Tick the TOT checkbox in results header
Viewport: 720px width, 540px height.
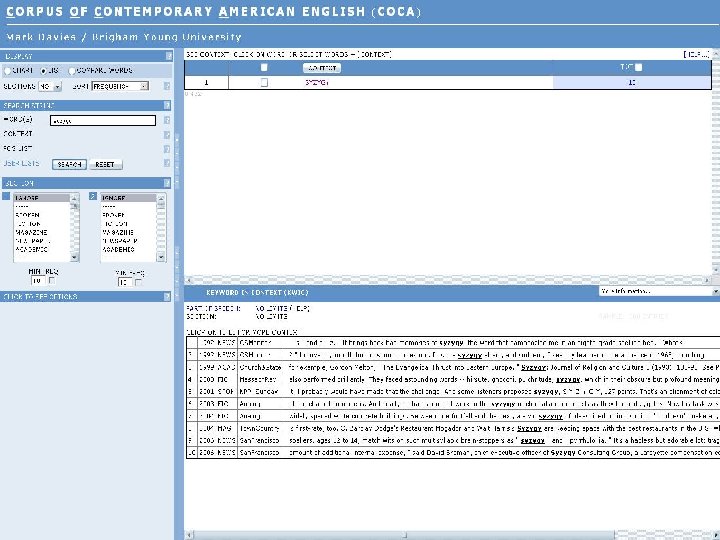[x=639, y=67]
